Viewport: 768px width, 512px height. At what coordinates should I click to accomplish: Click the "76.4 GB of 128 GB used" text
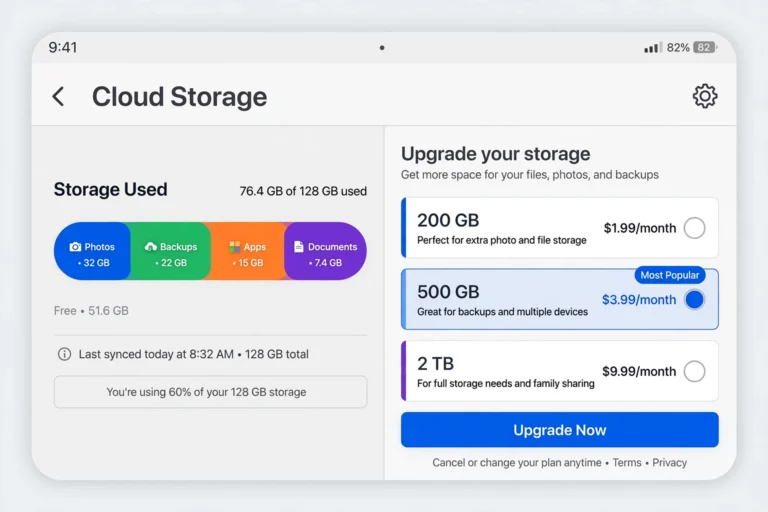click(x=303, y=191)
